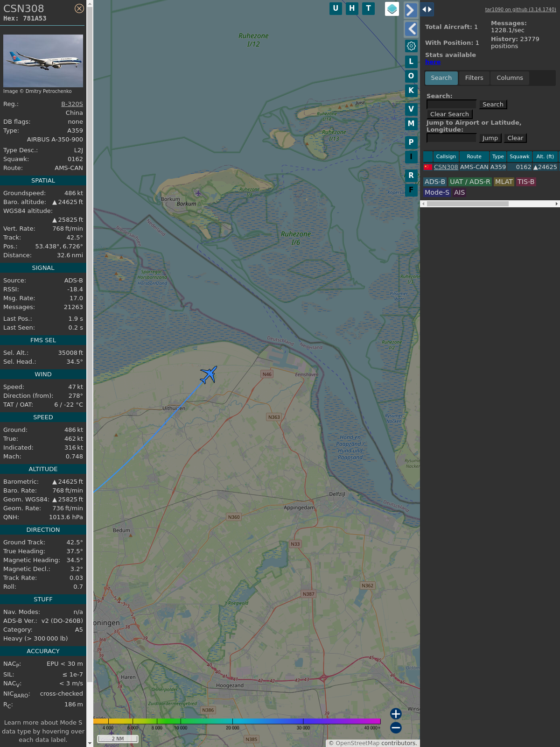This screenshot has width=560, height=747.
Task: Click the Squawk value 0162 in panel
Action: [75, 159]
